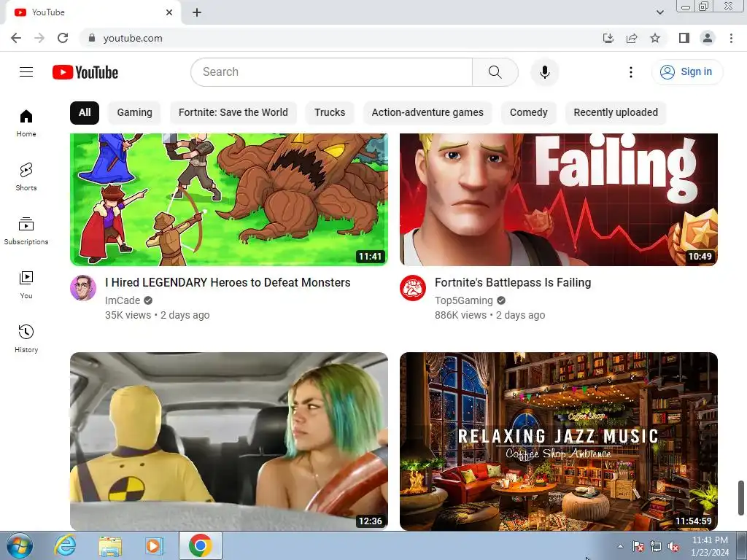Screen dimensions: 747x560
Task: Click the page vertical scrollbar thumb
Action: pos(741,497)
